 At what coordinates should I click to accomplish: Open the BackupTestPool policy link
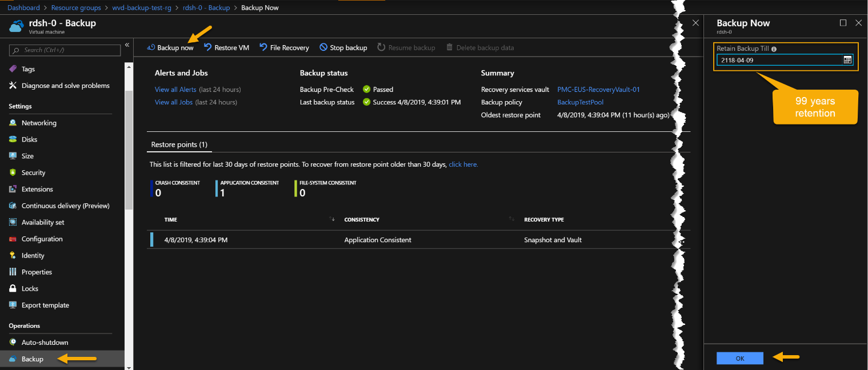[580, 102]
